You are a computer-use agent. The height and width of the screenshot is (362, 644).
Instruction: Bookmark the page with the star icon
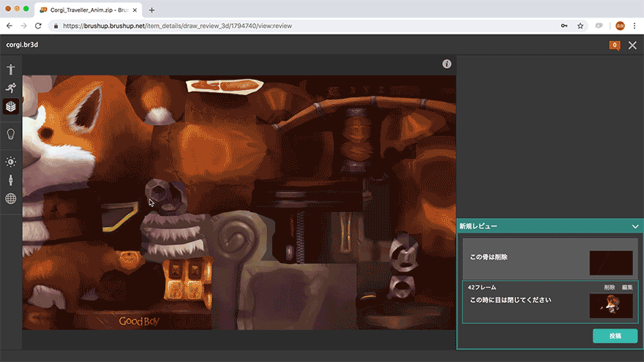pyautogui.click(x=580, y=26)
